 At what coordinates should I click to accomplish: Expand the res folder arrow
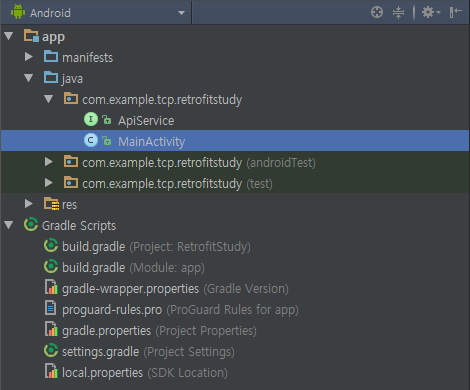(x=29, y=204)
